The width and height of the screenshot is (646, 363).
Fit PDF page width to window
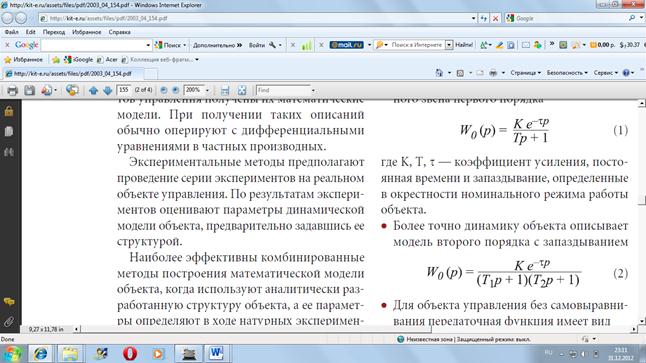225,90
